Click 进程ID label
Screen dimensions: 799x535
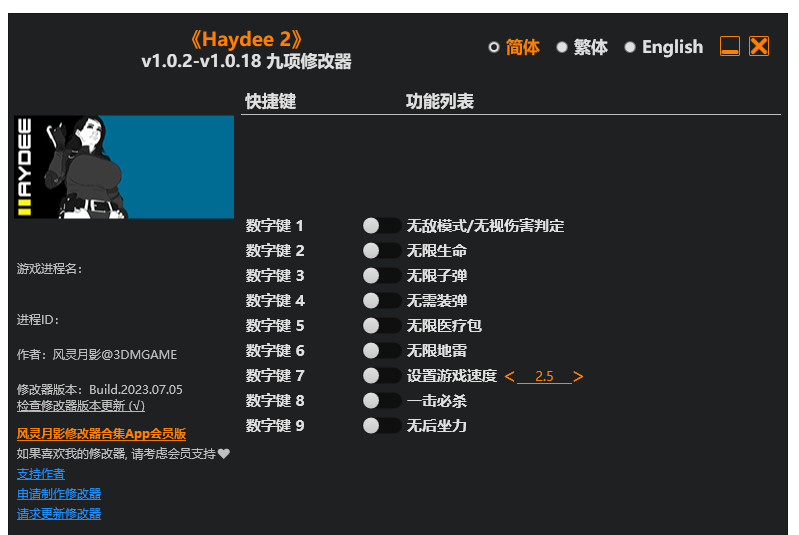click(38, 320)
